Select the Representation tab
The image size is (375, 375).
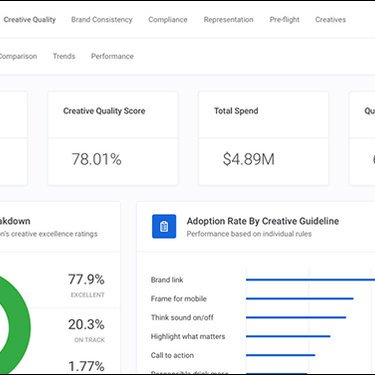pos(228,20)
